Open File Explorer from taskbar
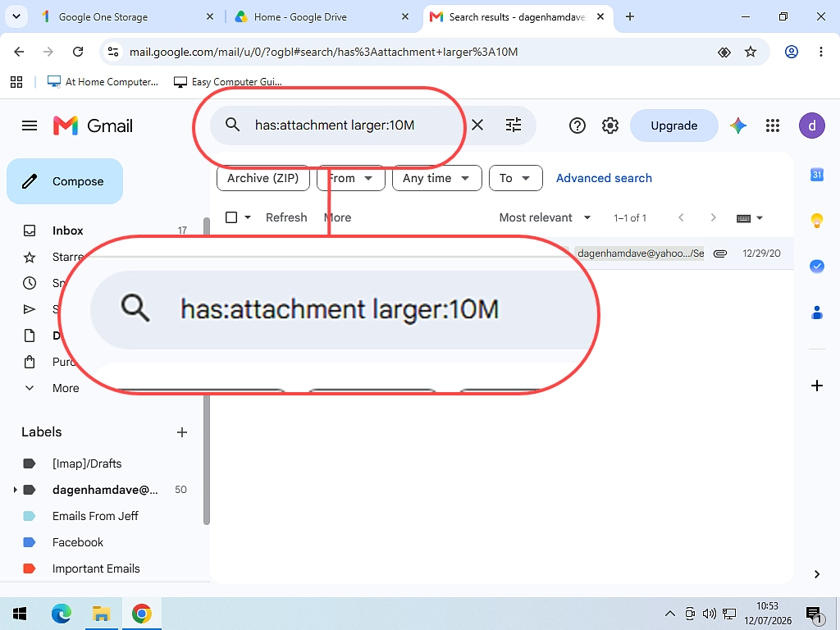Image resolution: width=840 pixels, height=630 pixels. click(x=101, y=614)
